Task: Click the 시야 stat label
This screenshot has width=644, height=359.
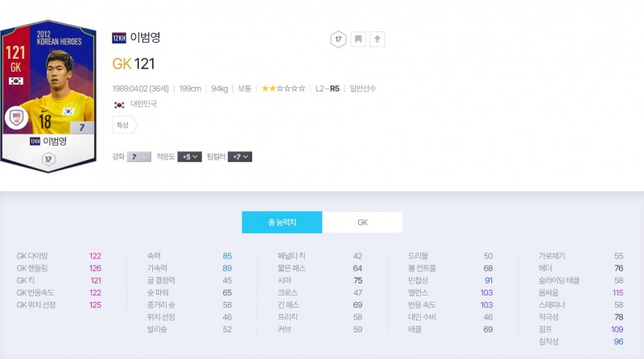Action: pyautogui.click(x=284, y=281)
